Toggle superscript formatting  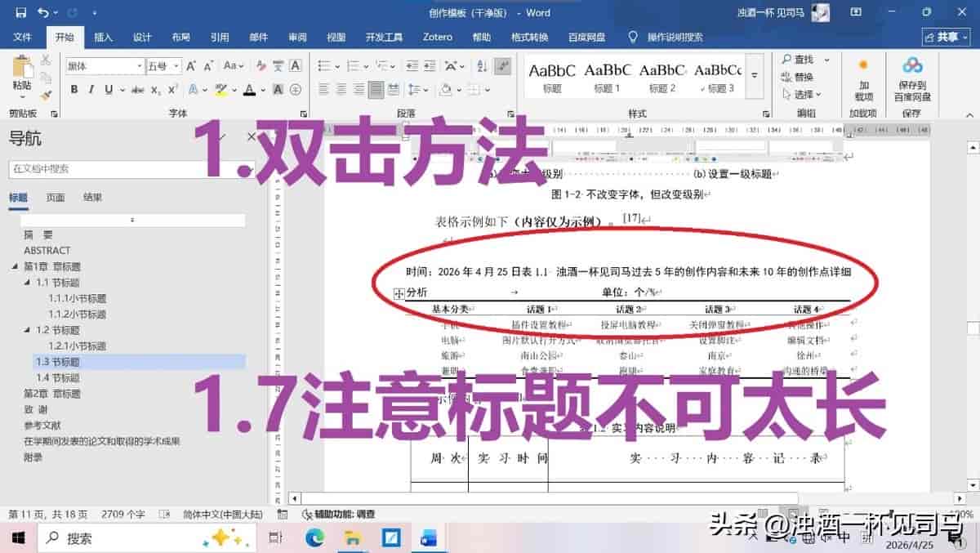pos(173,90)
